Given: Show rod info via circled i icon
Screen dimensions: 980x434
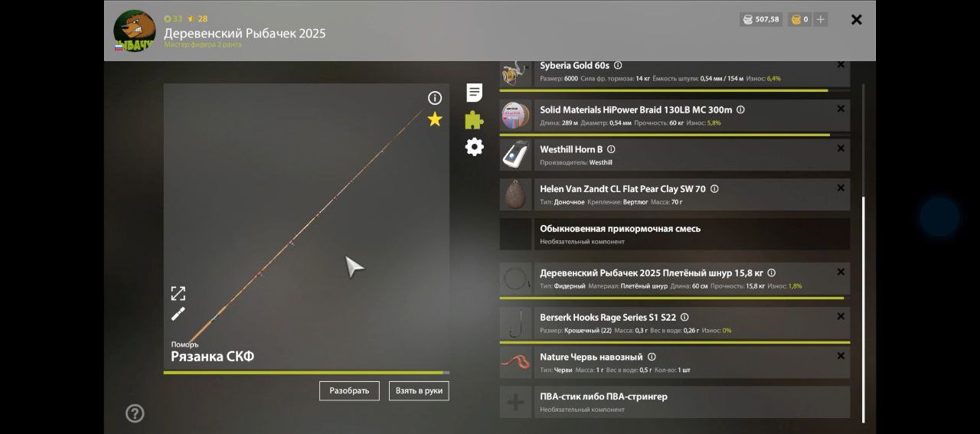Looking at the screenshot, I should coord(435,98).
